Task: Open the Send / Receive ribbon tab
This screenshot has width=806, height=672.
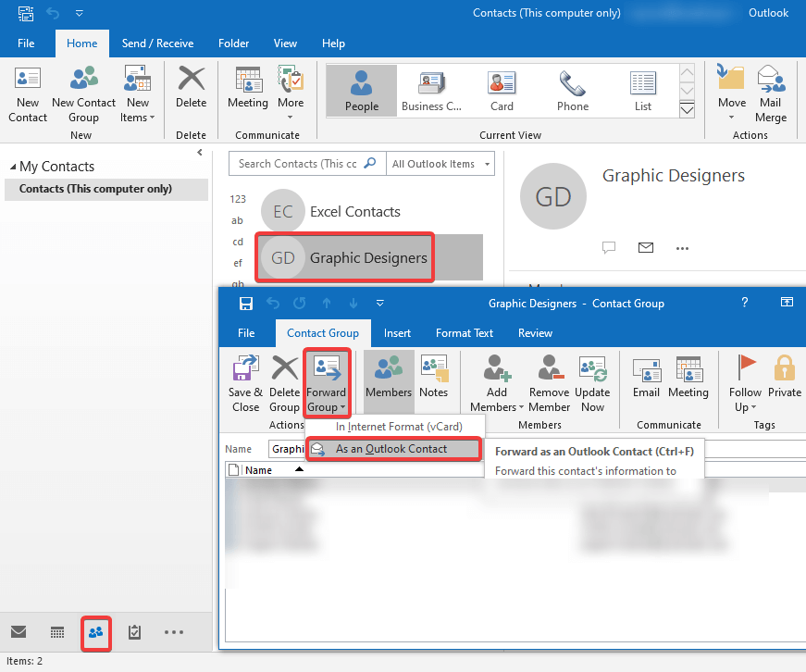Action: pos(157,43)
